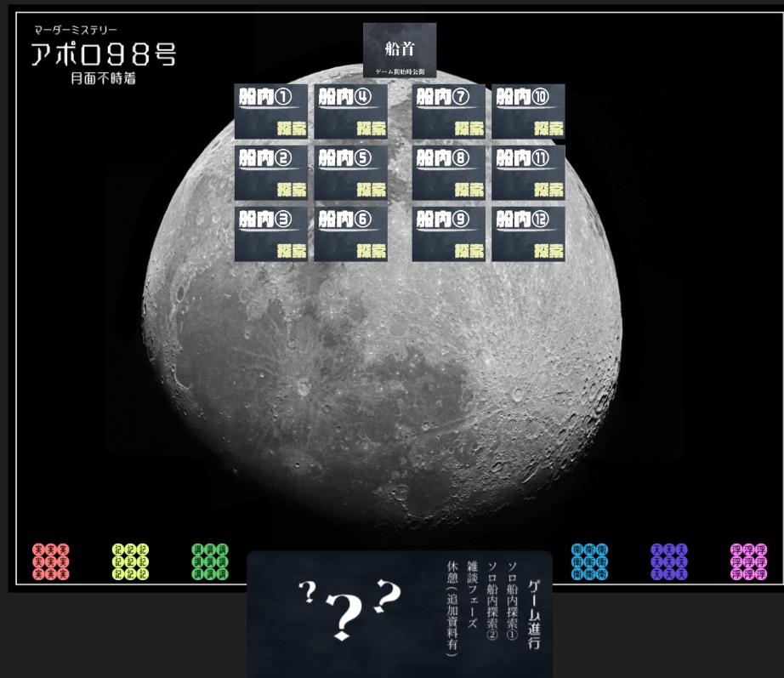This screenshot has width=784, height=678.
Task: Open the 船内⑨ search card
Action: (x=448, y=234)
